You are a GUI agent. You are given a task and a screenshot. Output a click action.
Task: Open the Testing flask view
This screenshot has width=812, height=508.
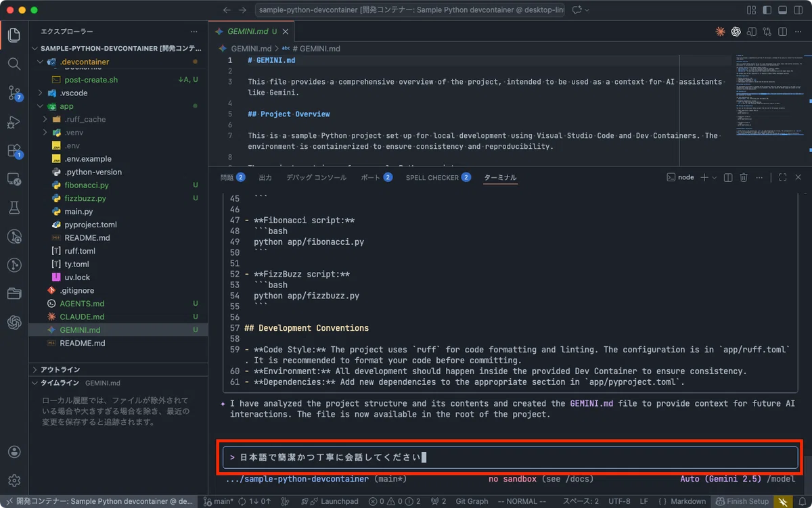click(14, 208)
